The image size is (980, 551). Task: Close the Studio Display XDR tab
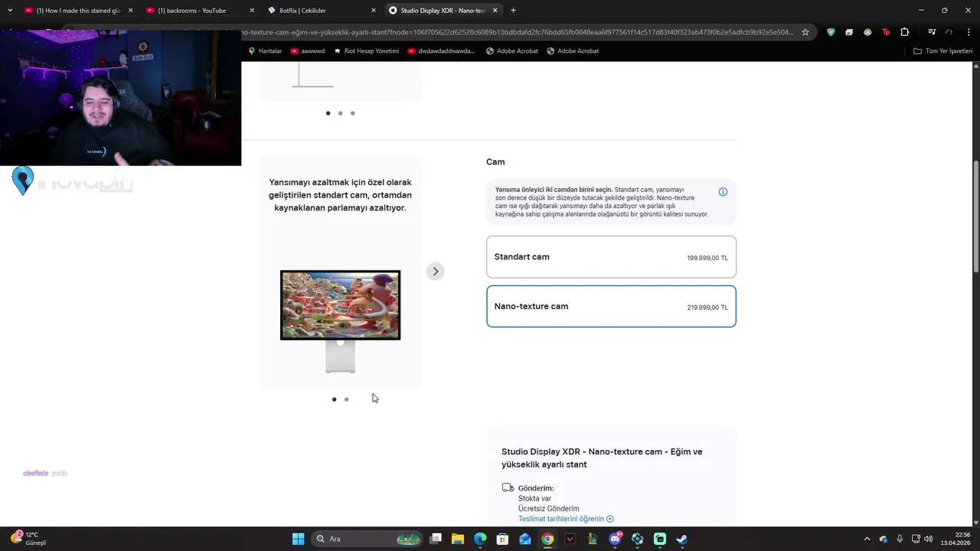495,11
